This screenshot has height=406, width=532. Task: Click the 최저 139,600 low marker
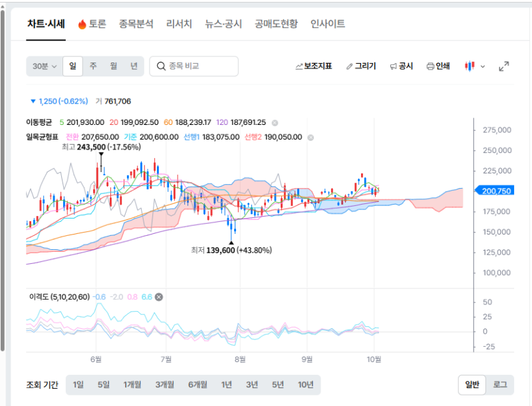coord(231,251)
